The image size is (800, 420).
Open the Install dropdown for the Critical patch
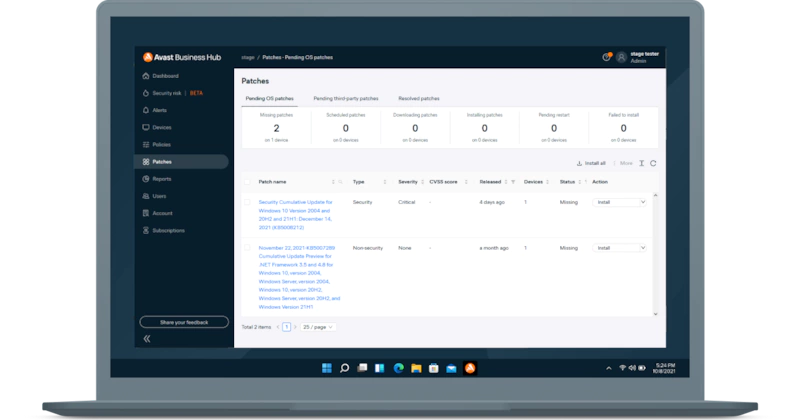(620, 202)
